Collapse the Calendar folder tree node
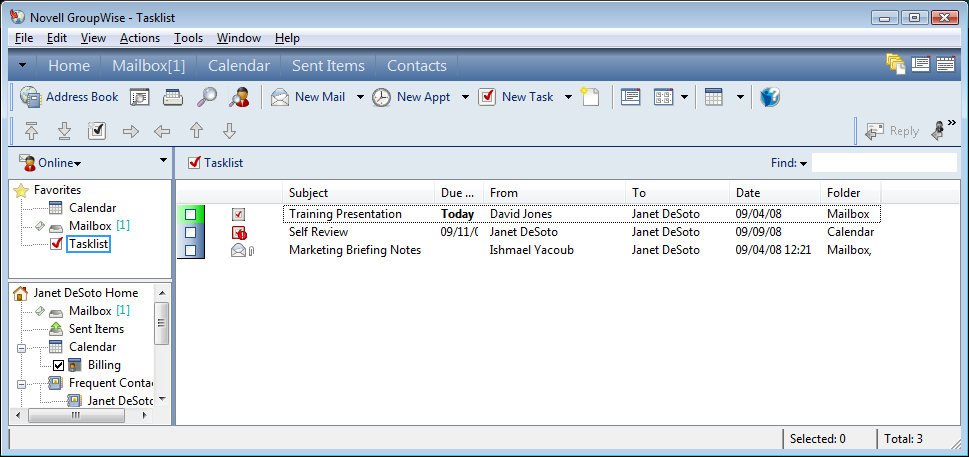The height and width of the screenshot is (457, 969). pyautogui.click(x=22, y=348)
